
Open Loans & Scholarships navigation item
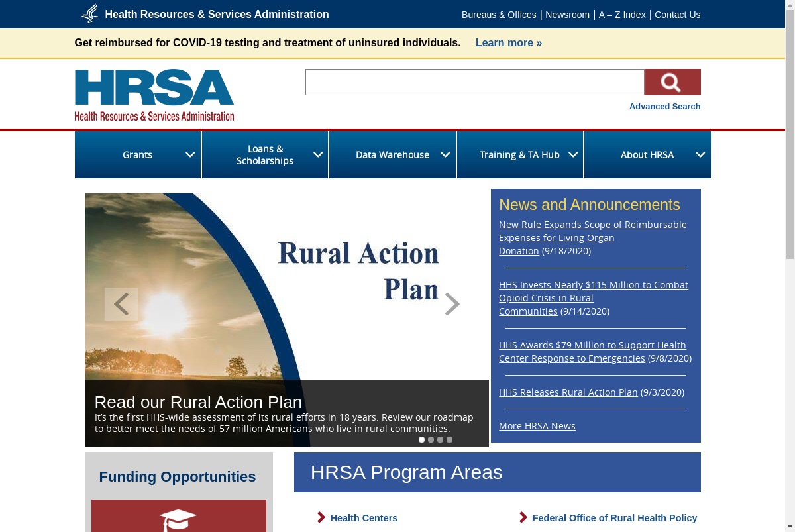coord(265,154)
